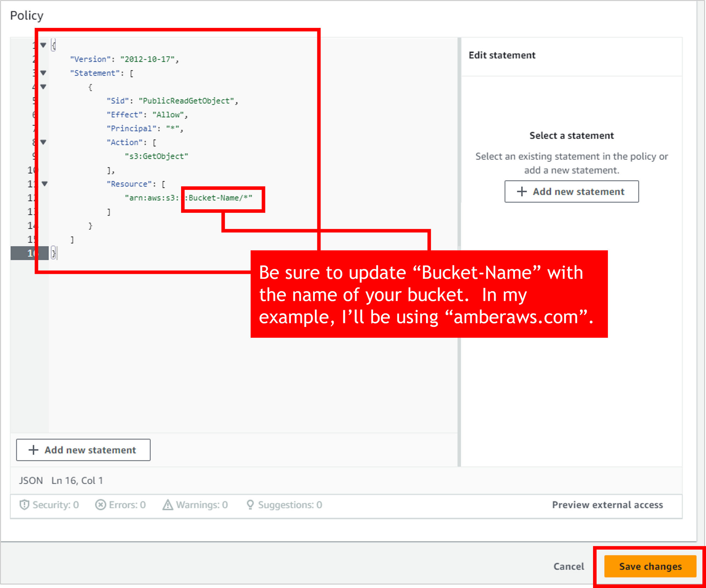Click the Errors circle-x icon

[100, 505]
